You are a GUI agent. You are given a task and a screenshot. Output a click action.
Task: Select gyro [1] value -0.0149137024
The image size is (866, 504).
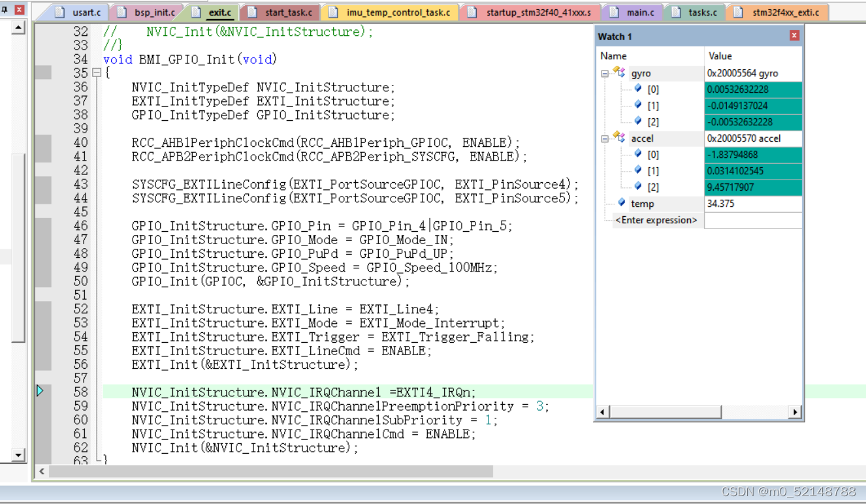(x=753, y=106)
